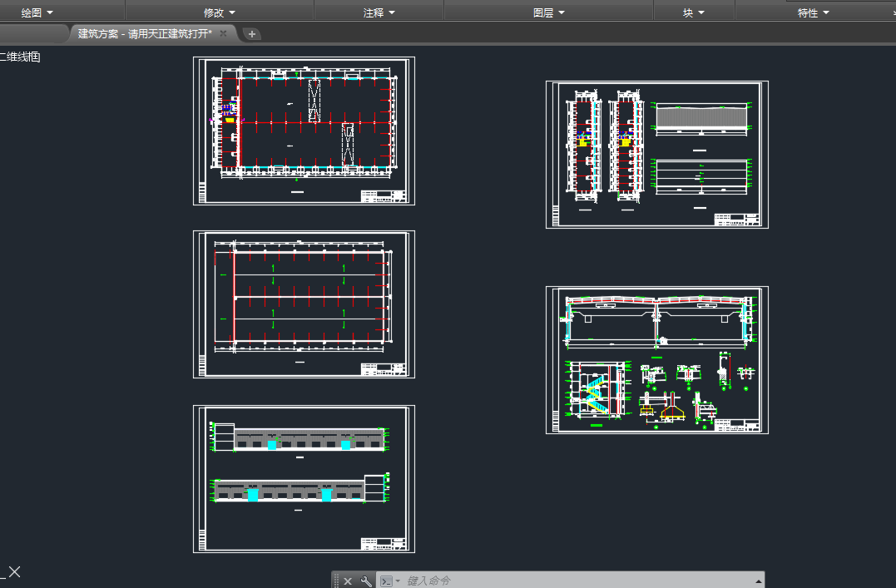This screenshot has height=588, width=896.
Task: Expand the 修改 panel
Action: point(220,12)
